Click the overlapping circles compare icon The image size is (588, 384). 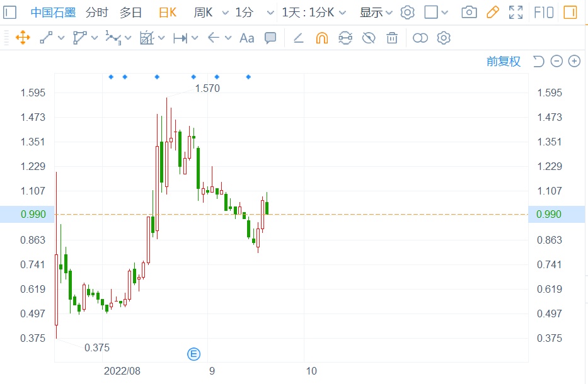(420, 38)
